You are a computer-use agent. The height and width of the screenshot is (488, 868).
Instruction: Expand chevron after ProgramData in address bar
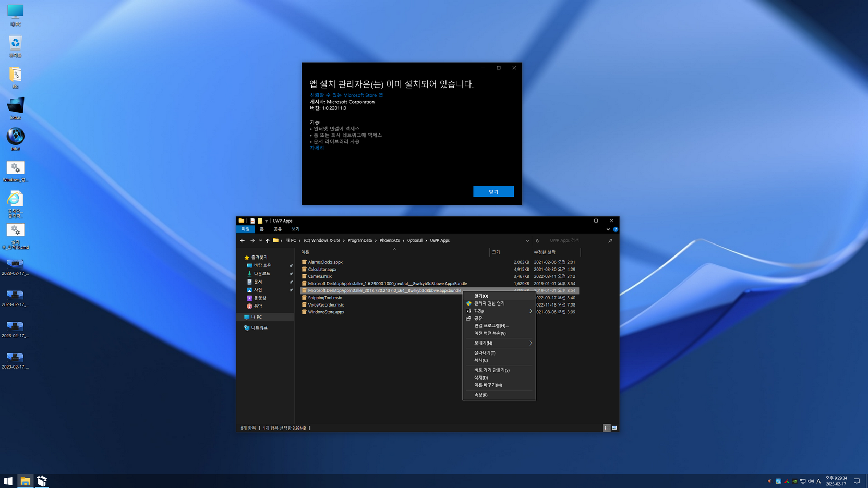tap(376, 240)
